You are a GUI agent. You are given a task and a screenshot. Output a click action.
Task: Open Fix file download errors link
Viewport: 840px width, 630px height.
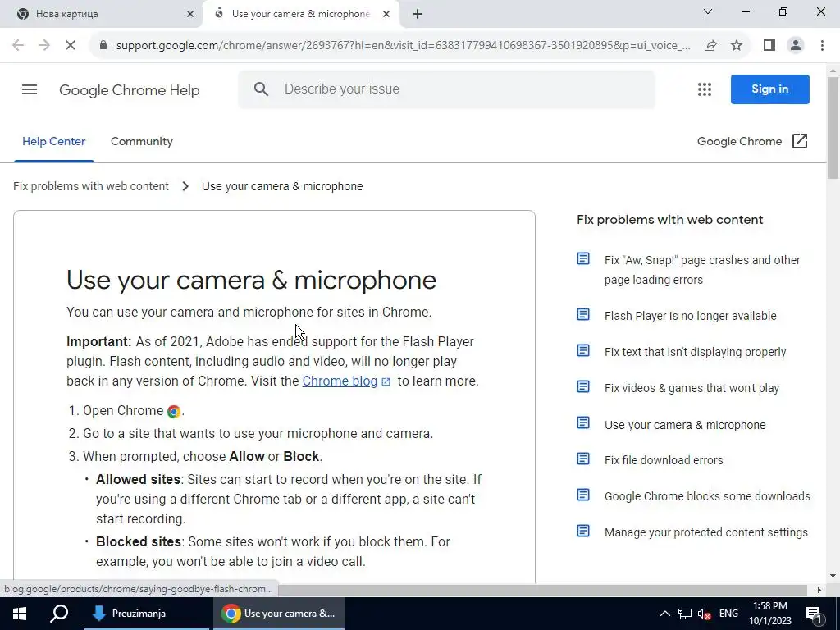pyautogui.click(x=664, y=460)
